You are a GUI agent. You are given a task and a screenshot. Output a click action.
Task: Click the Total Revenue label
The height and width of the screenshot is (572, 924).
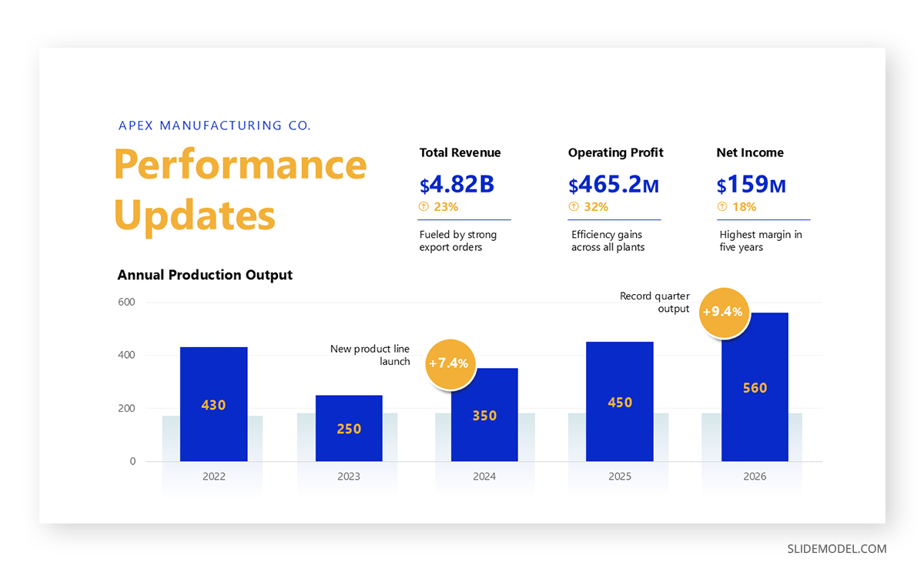click(x=460, y=152)
